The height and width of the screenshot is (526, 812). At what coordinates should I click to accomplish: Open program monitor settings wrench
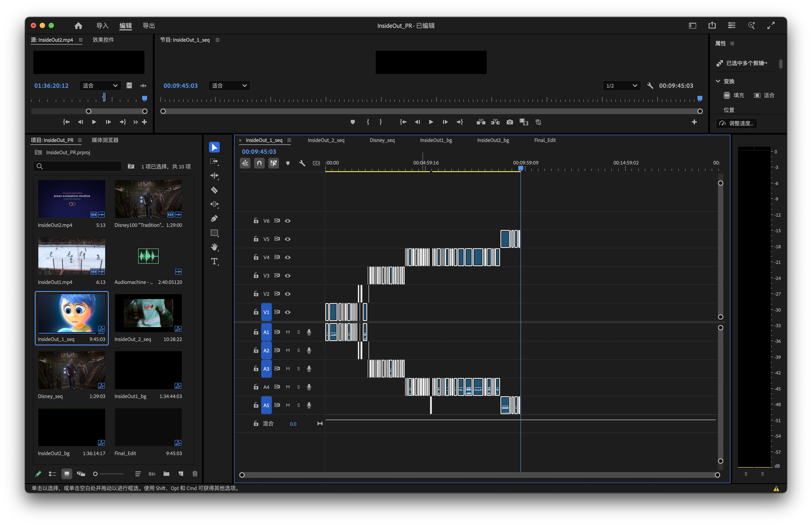pos(650,86)
